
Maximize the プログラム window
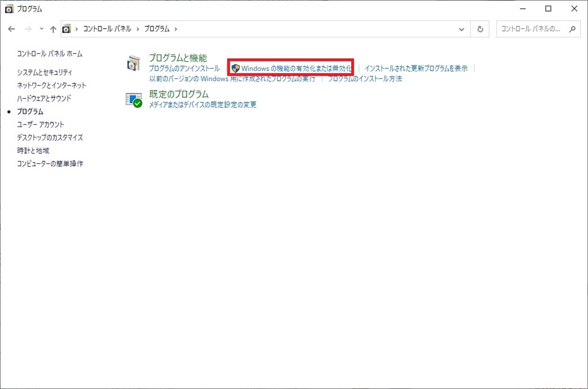pos(548,9)
